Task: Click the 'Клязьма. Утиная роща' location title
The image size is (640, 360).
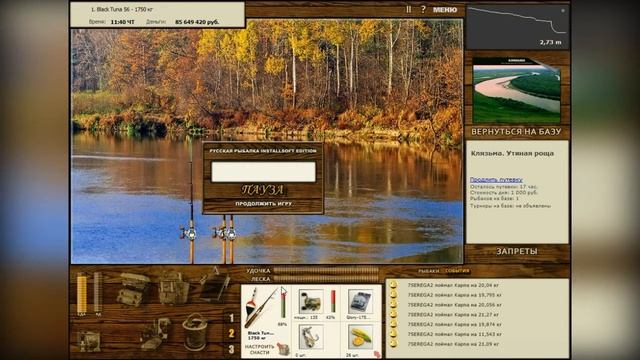Action: point(512,153)
